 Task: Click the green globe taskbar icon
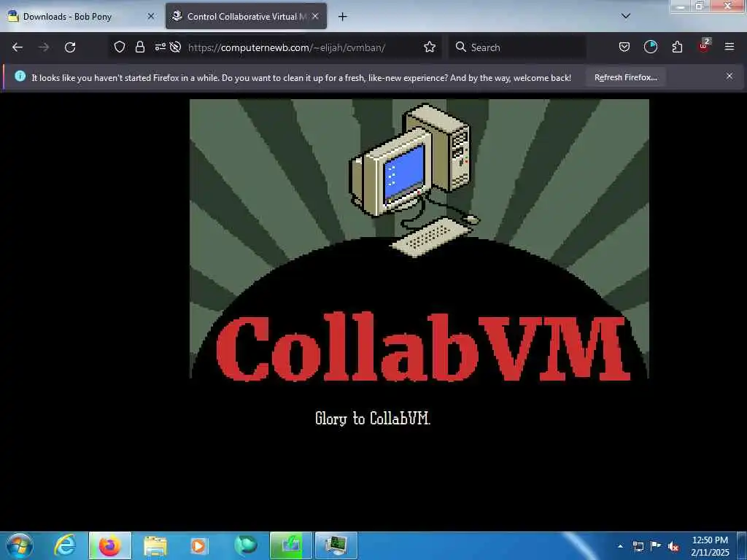pos(246,545)
